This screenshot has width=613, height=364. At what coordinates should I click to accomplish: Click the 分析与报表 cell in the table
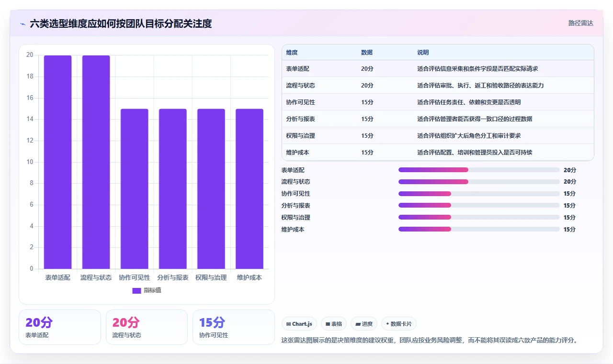point(300,119)
